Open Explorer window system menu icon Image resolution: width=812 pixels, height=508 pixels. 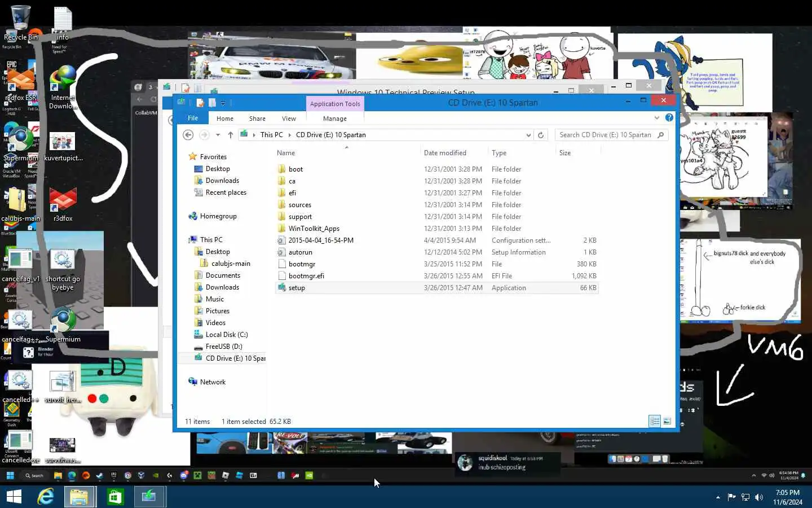click(x=181, y=102)
